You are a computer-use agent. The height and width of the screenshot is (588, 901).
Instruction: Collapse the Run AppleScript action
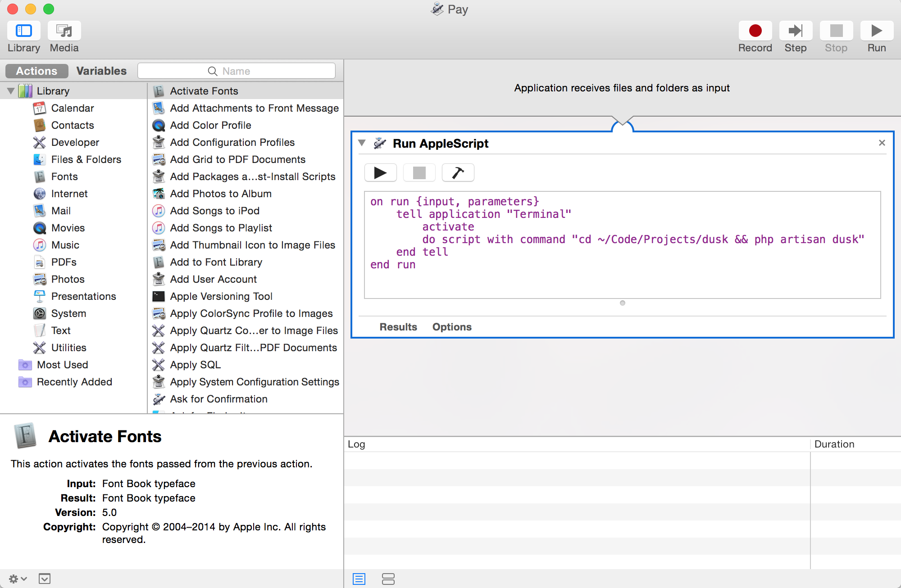[362, 143]
